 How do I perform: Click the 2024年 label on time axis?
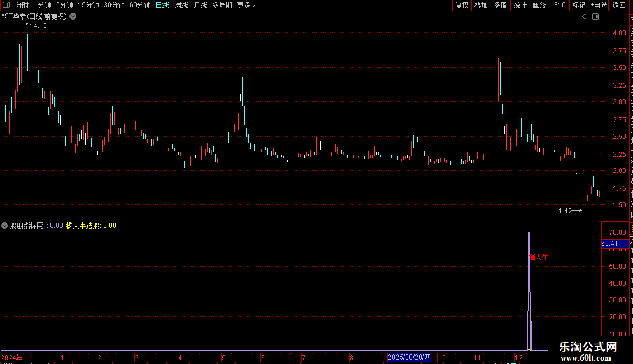tap(12, 357)
